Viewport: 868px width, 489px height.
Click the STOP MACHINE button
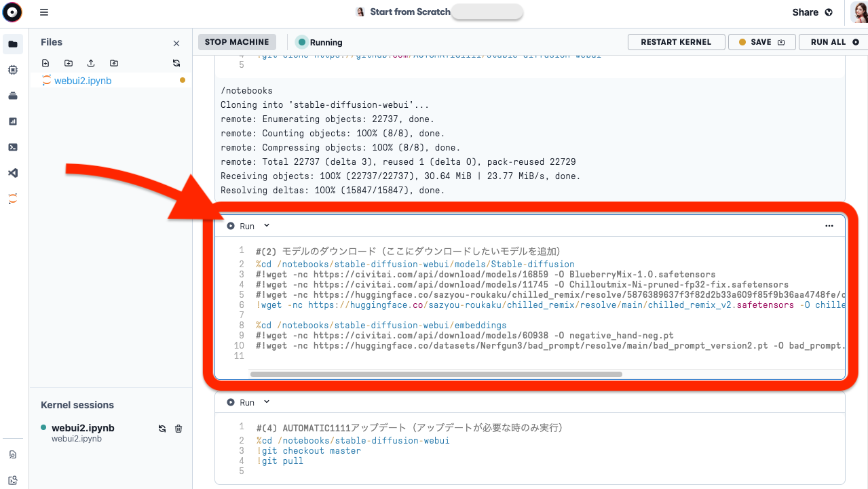(x=236, y=41)
